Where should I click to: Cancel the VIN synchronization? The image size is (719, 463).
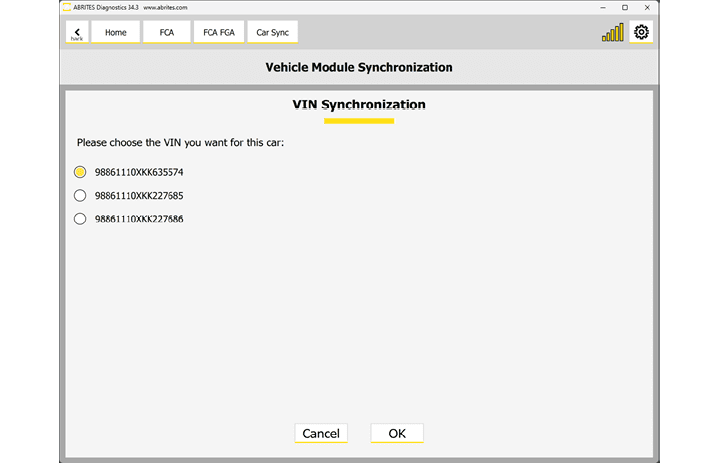point(321,433)
